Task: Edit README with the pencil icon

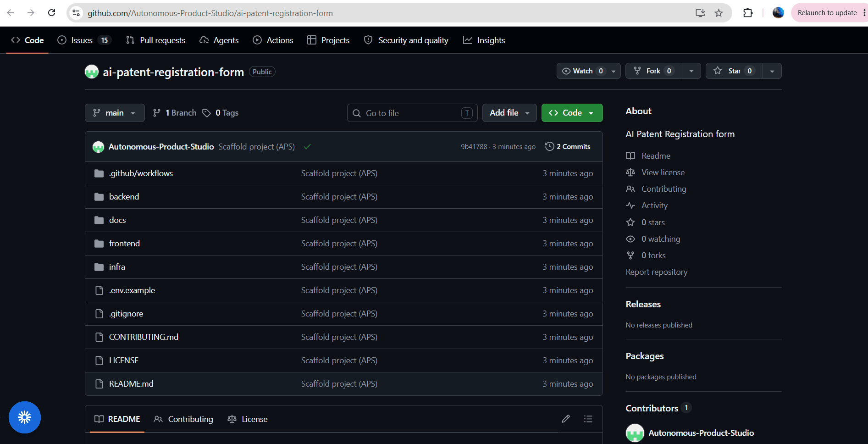Action: pos(566,419)
